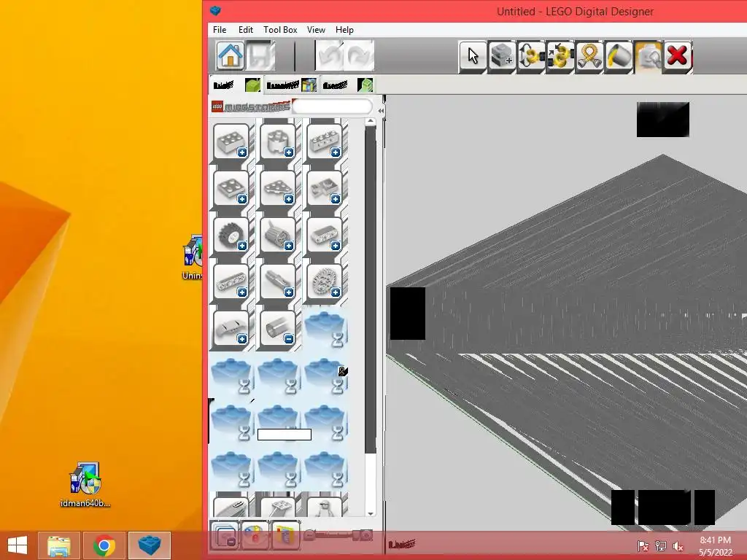The height and width of the screenshot is (560, 747).
Task: Select the red X Delete tool
Action: click(x=678, y=56)
